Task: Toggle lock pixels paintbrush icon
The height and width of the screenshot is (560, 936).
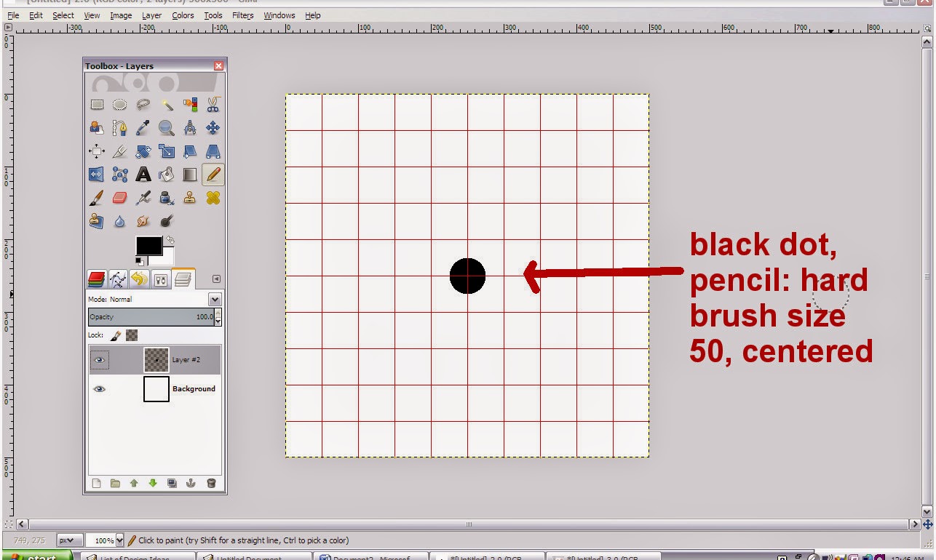Action: pos(116,335)
